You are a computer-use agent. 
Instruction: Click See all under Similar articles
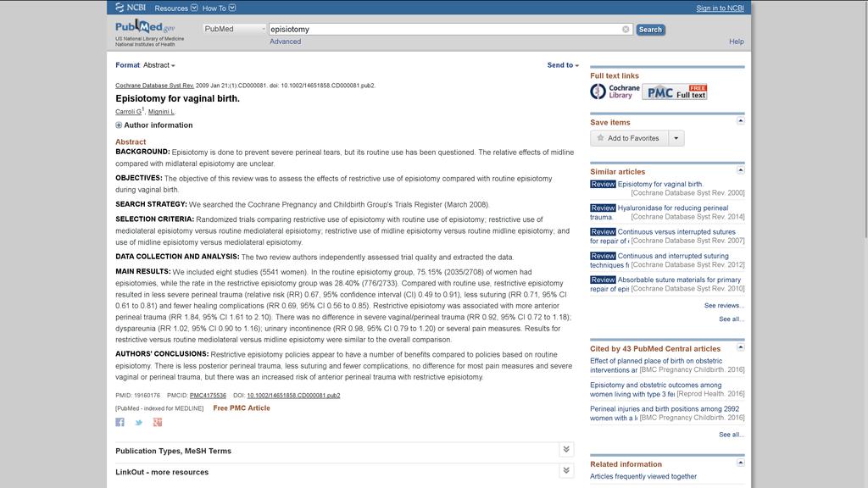click(x=732, y=319)
